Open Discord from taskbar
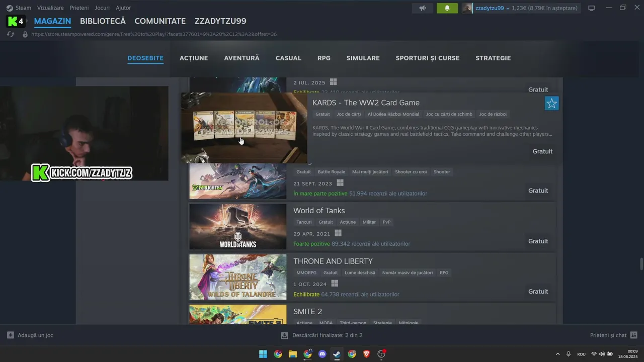The width and height of the screenshot is (644, 362). tap(323, 354)
